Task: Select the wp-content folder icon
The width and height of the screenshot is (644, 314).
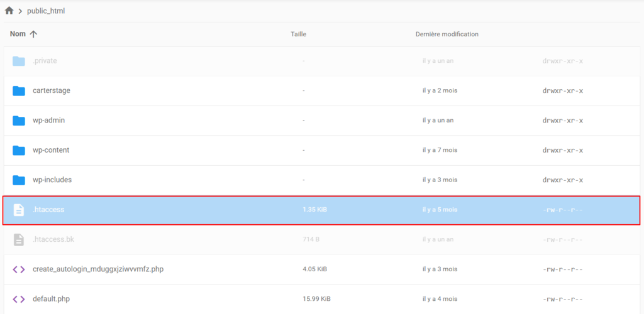Action: click(19, 151)
